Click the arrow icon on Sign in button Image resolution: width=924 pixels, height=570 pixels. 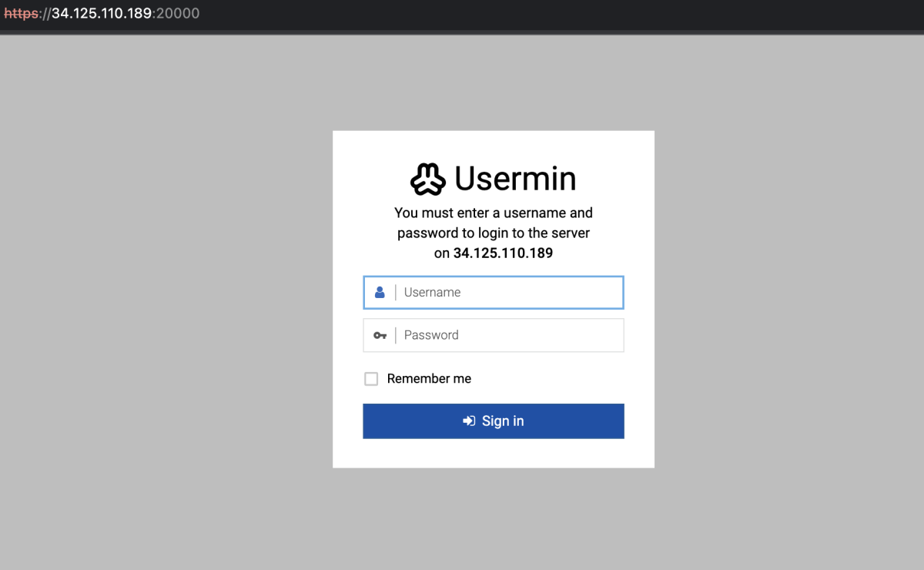point(469,421)
